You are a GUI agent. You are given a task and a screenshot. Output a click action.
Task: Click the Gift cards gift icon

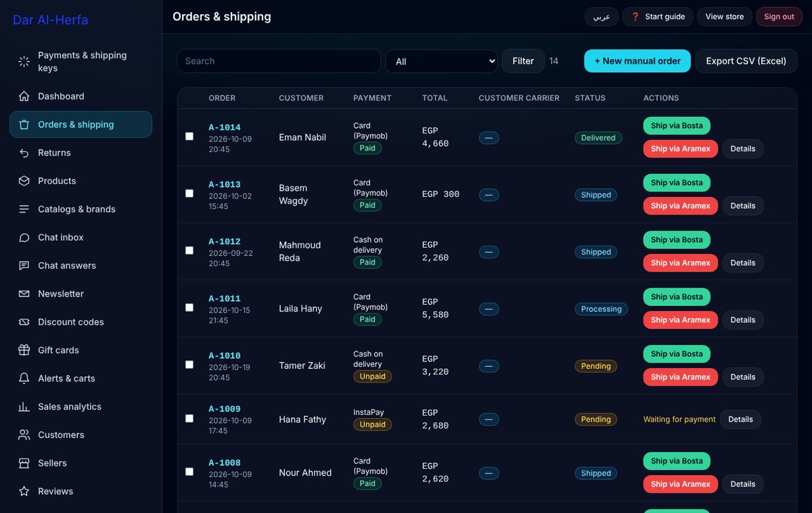coord(24,350)
